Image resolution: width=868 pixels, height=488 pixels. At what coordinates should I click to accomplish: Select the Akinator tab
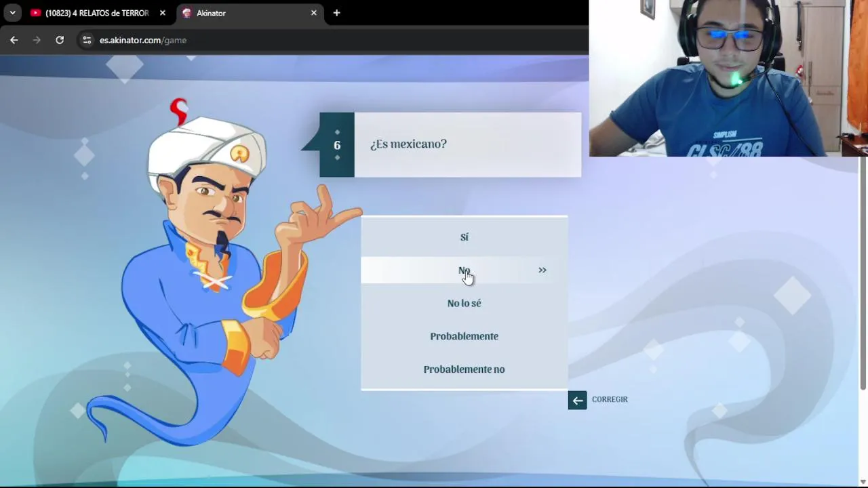pyautogui.click(x=250, y=13)
